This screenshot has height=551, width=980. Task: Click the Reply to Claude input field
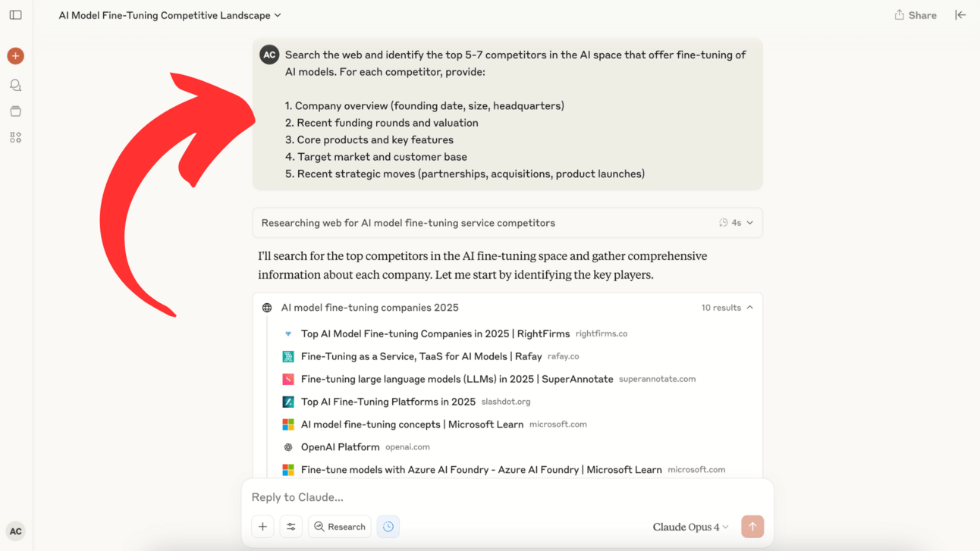(x=507, y=497)
